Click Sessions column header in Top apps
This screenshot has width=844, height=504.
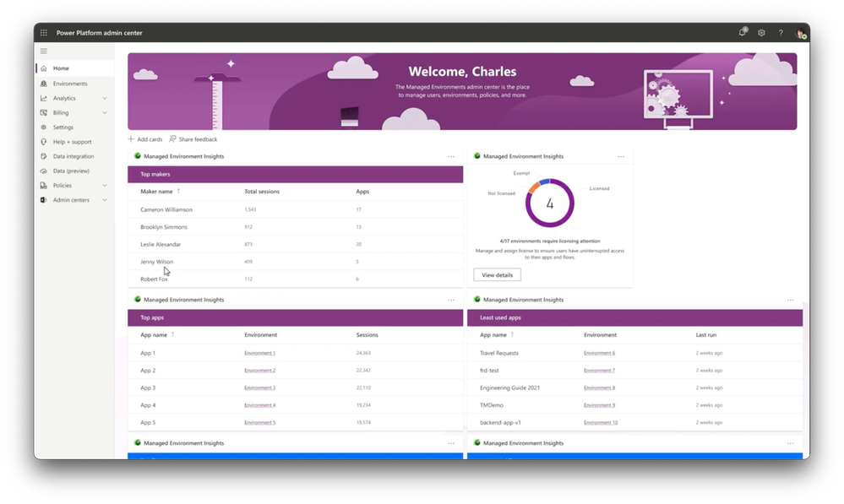tap(368, 335)
